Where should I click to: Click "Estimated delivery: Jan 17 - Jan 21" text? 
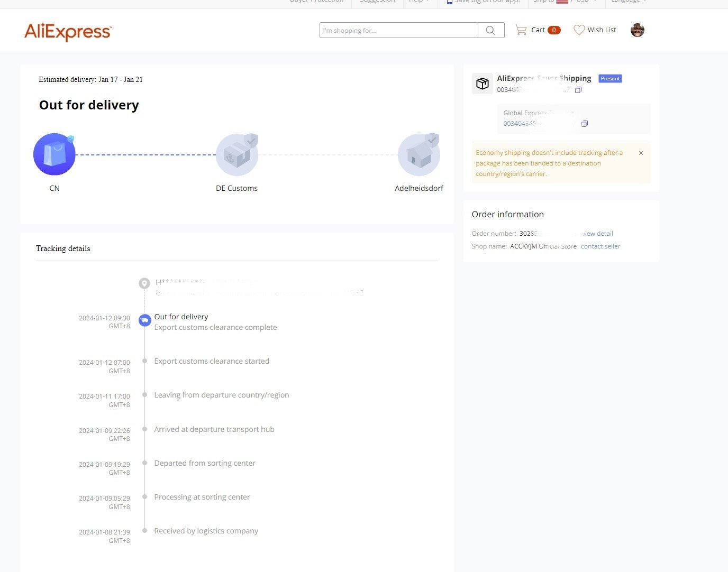pos(90,79)
